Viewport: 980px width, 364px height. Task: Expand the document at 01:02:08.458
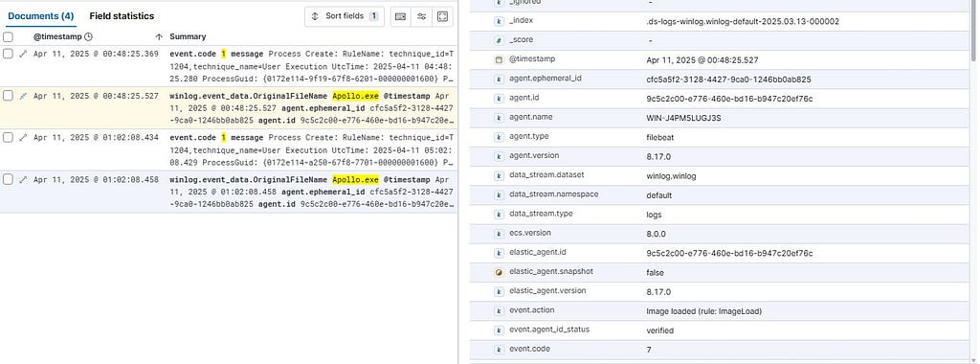pyautogui.click(x=23, y=179)
